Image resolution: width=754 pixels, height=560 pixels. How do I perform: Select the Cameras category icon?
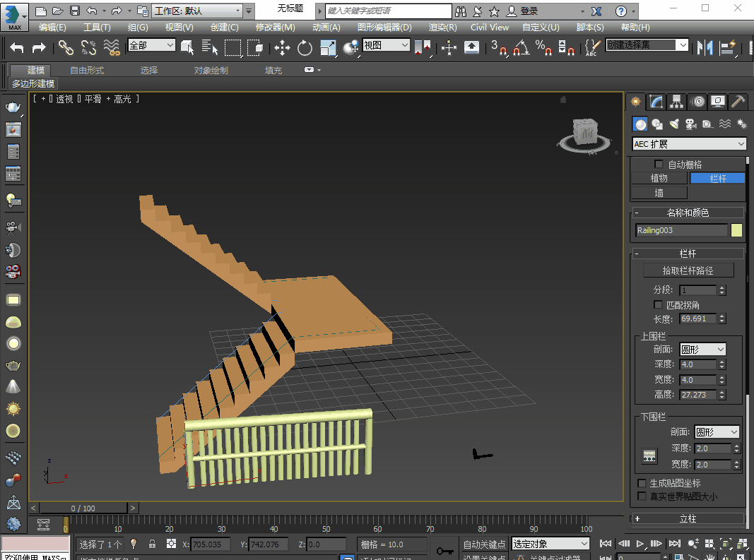tap(691, 124)
